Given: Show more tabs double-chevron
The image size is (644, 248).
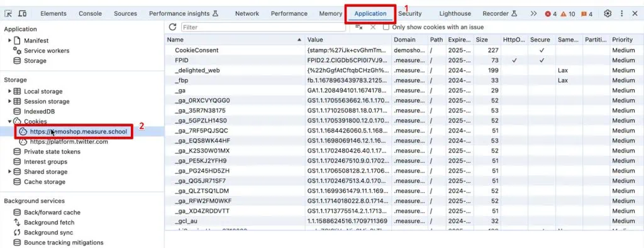Looking at the screenshot, I should (533, 14).
